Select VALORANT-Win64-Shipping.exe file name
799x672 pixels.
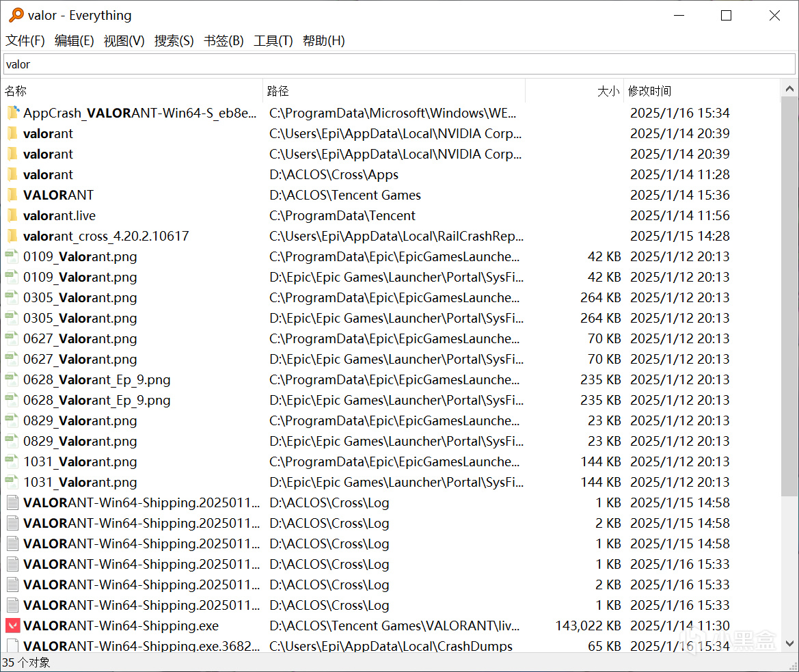pos(121,626)
